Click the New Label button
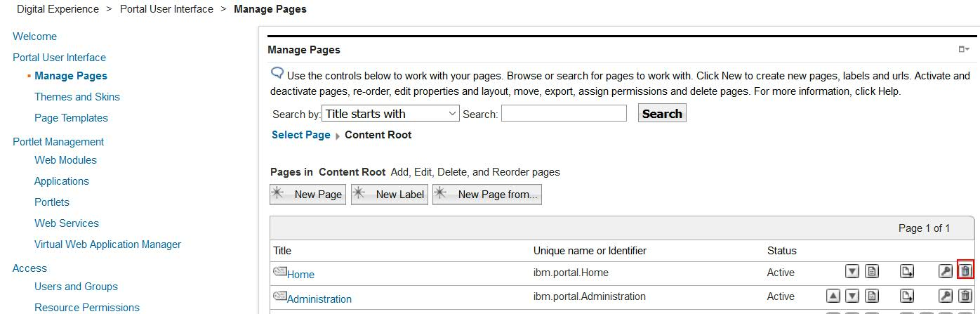 [x=390, y=195]
